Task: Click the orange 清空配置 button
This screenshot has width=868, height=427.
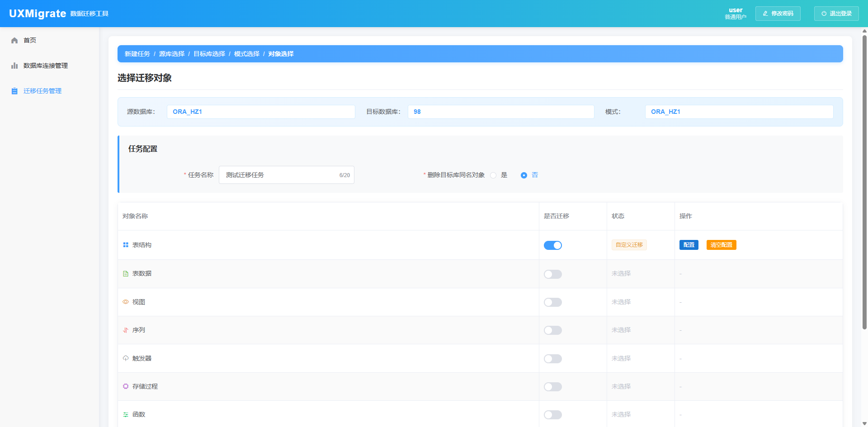Action: [x=721, y=245]
